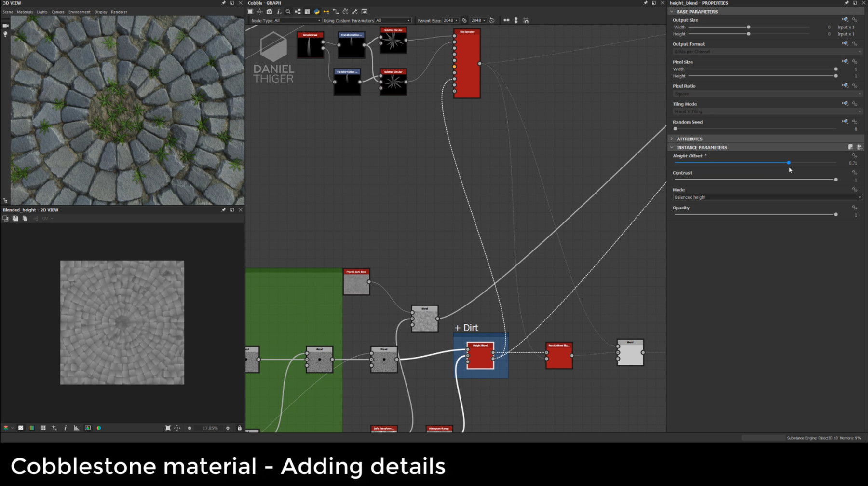
Task: Click the histogram icon in the 2D view toolbar
Action: point(76,428)
